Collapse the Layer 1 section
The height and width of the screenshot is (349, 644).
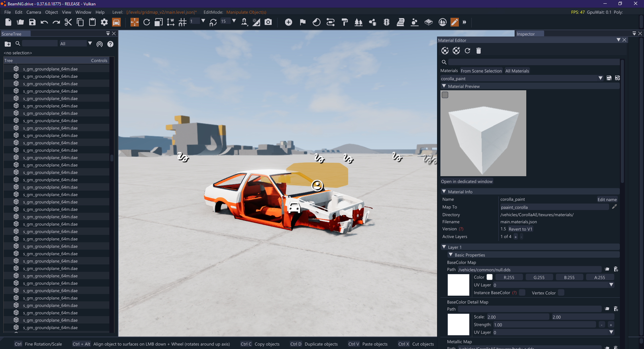(444, 247)
